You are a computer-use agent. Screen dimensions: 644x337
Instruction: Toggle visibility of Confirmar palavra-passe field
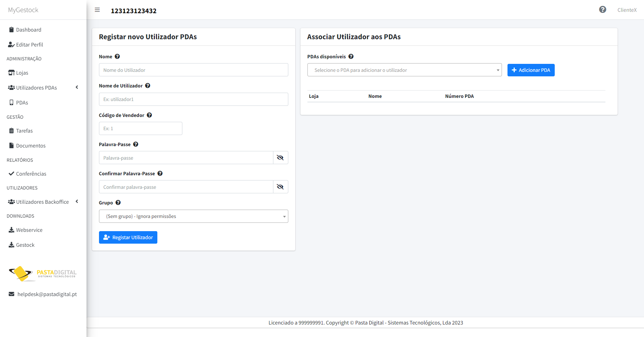click(x=280, y=187)
